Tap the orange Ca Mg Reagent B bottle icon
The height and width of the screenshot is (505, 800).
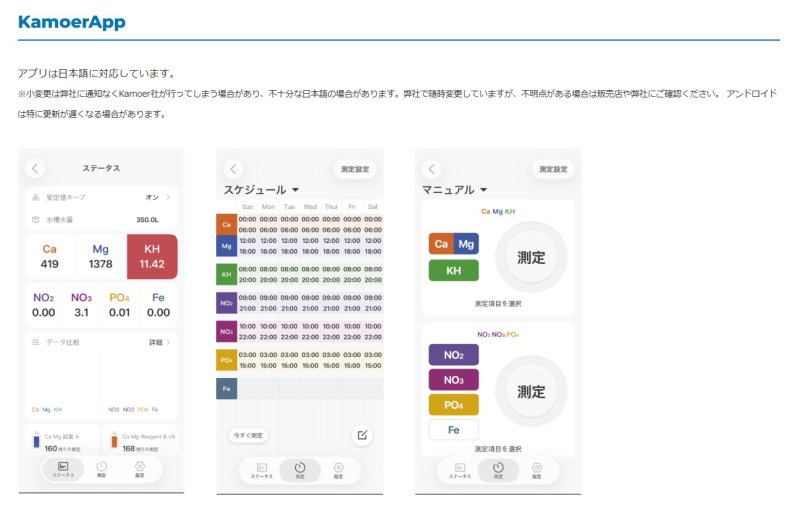tap(114, 441)
